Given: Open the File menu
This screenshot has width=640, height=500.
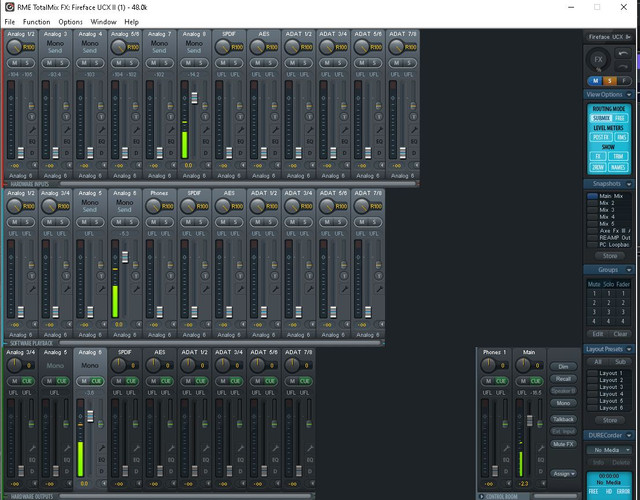Looking at the screenshot, I should [10, 22].
